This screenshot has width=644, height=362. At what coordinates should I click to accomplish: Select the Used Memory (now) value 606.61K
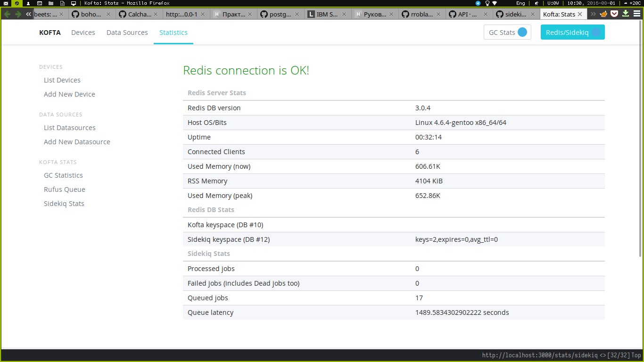(428, 166)
